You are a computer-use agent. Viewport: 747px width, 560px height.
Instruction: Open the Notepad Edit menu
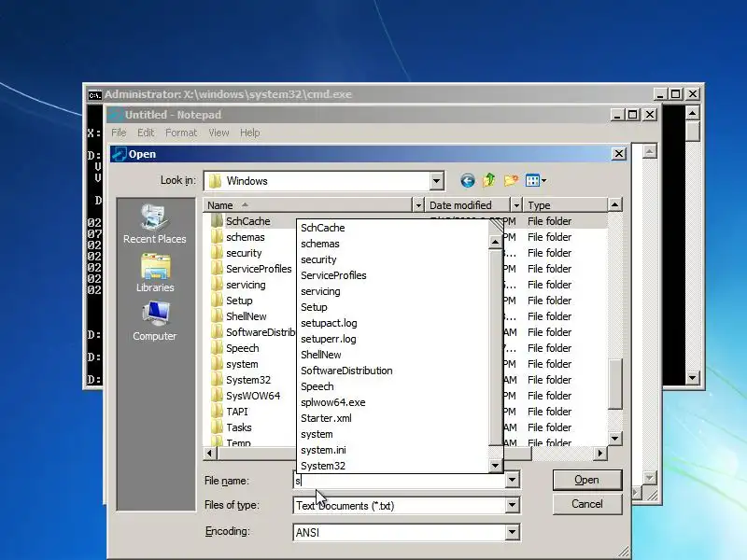point(146,133)
